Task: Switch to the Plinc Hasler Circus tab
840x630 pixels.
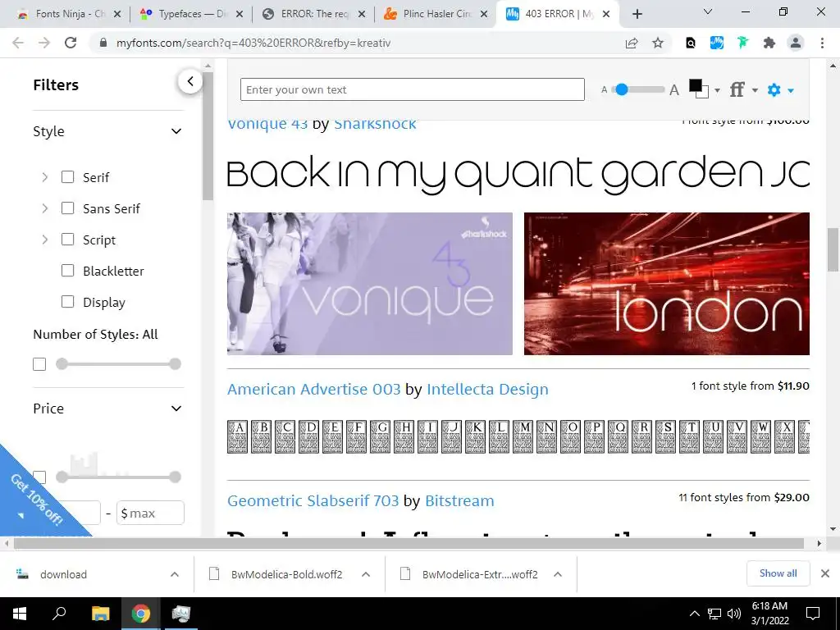Action: 435,14
